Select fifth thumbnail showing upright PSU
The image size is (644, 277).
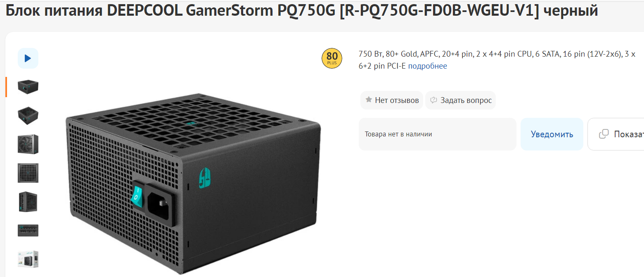(28, 202)
